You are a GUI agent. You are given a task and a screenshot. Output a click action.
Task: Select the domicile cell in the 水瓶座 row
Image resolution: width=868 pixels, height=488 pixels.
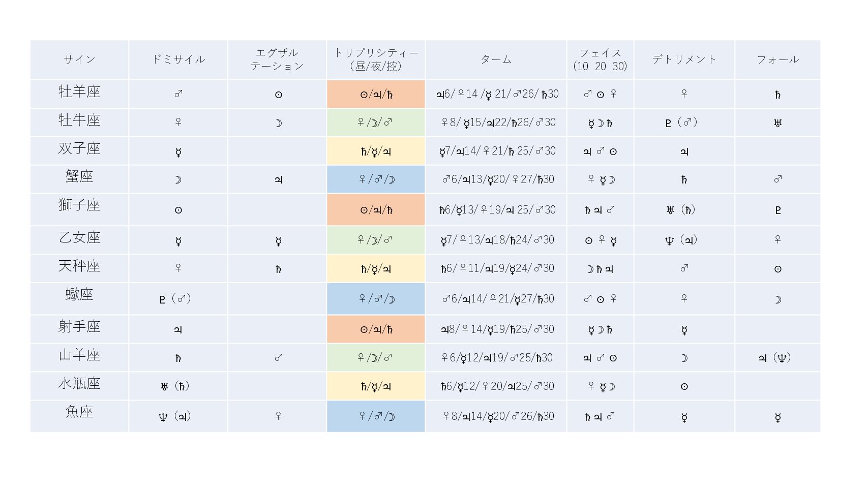tap(178, 386)
